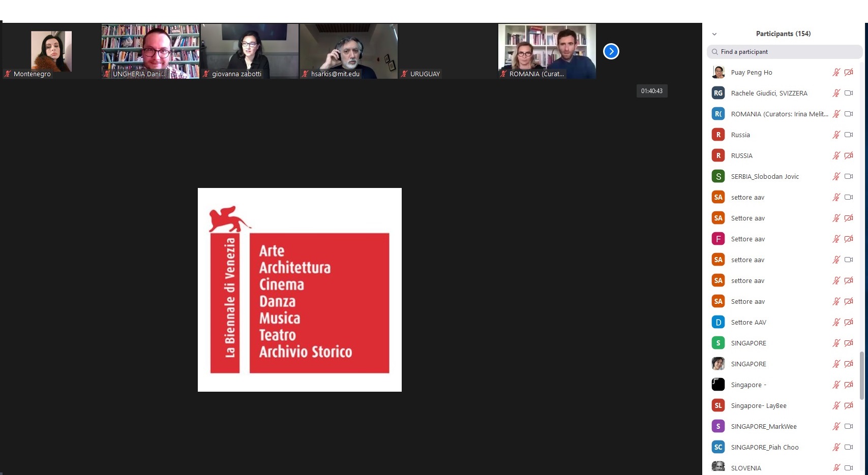Click blue D avatar for Settore AAV
Image resolution: width=868 pixels, height=475 pixels.
click(x=718, y=322)
